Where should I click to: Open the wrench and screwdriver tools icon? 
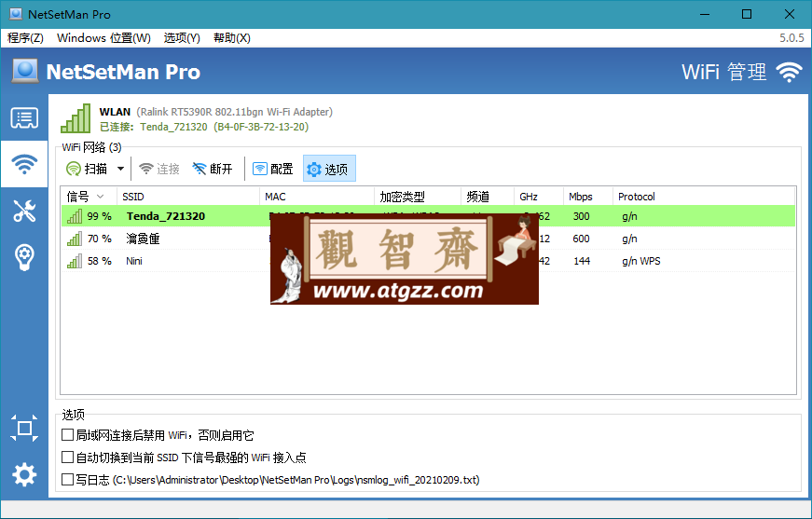[24, 211]
